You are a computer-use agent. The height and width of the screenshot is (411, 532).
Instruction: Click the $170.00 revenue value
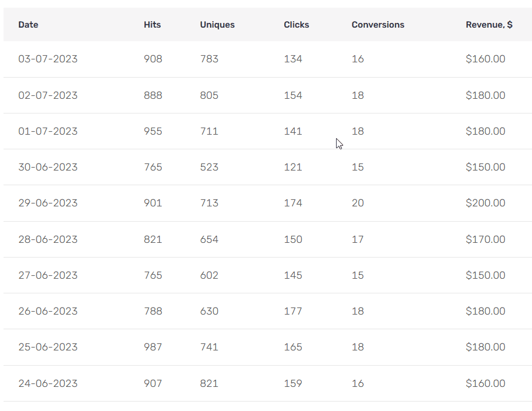[485, 239]
